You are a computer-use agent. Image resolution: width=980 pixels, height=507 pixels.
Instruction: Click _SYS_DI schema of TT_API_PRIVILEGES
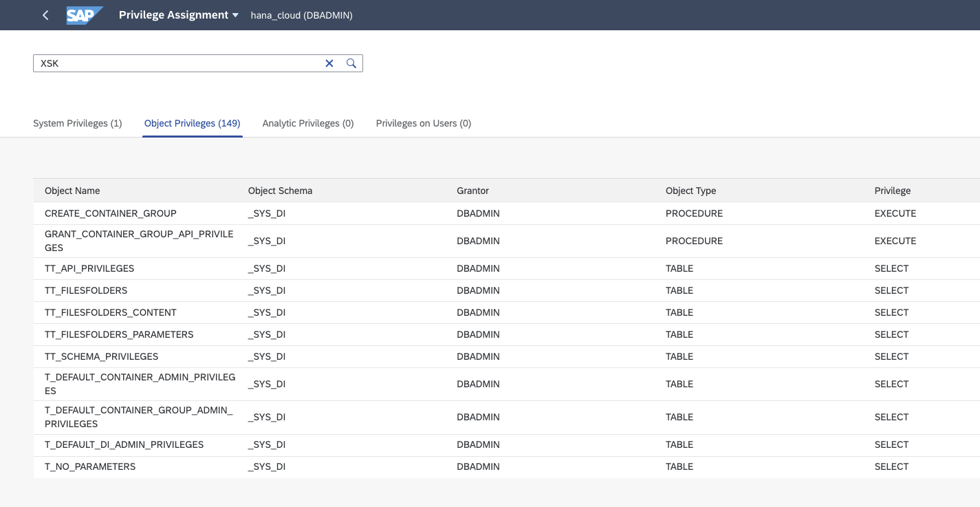click(x=267, y=268)
